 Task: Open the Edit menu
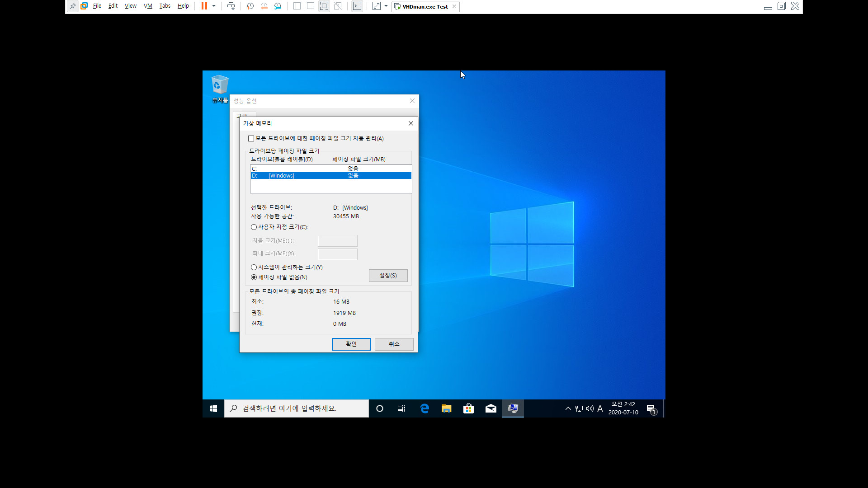tap(113, 6)
